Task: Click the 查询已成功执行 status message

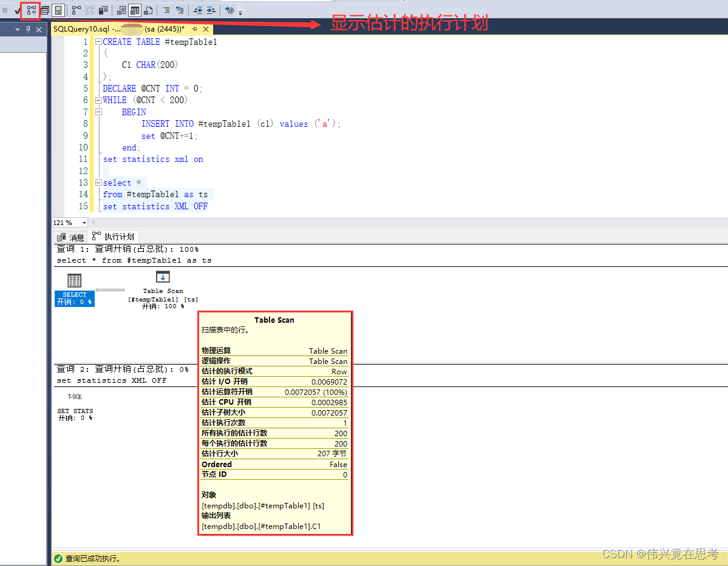Action: click(93, 559)
